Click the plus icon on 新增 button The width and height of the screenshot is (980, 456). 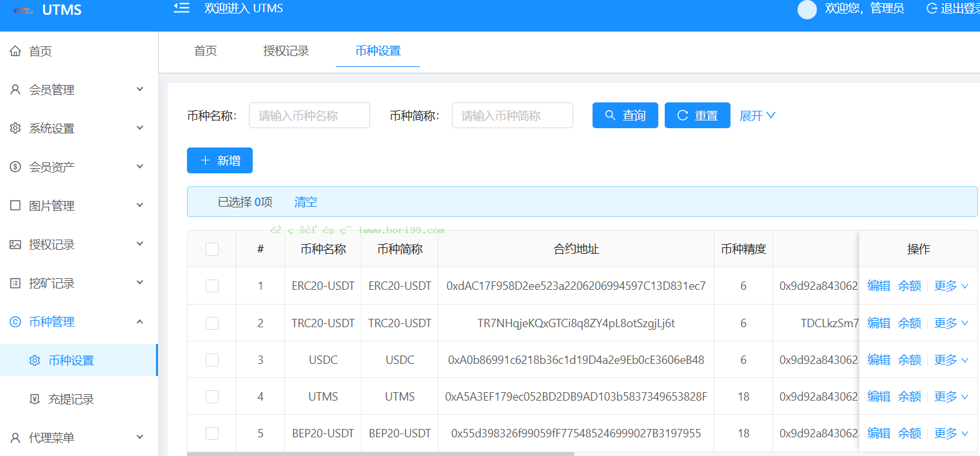(205, 160)
